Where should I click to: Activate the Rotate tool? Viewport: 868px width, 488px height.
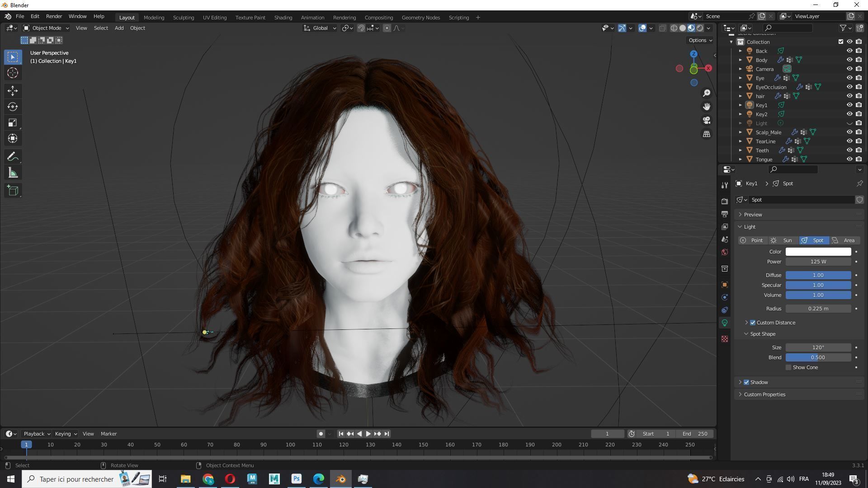13,107
